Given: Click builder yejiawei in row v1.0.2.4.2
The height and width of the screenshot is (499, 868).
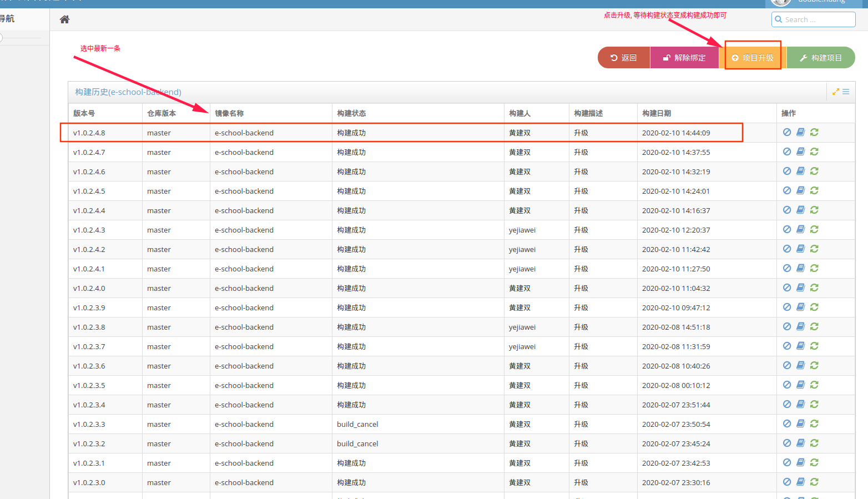Looking at the screenshot, I should click(522, 249).
